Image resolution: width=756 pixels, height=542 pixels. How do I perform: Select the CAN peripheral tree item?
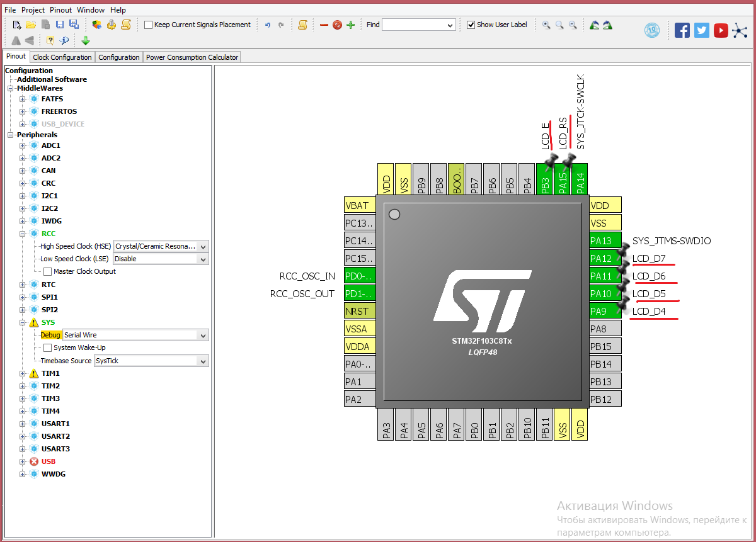pyautogui.click(x=49, y=171)
